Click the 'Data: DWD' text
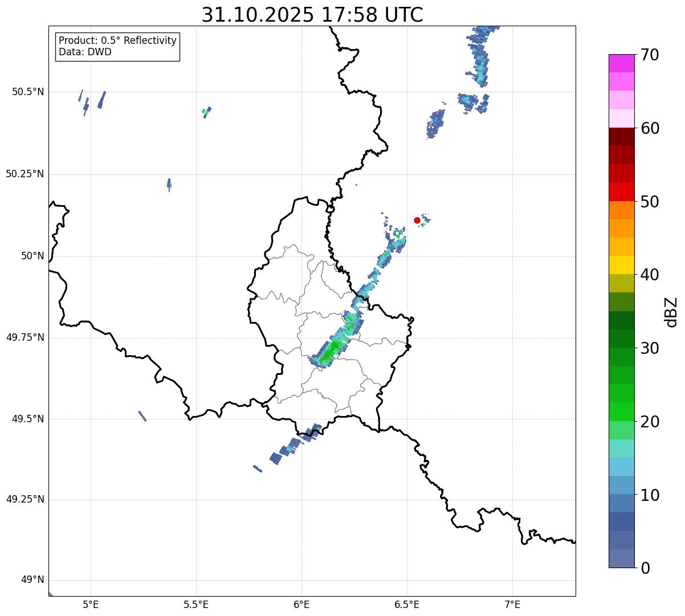This screenshot has height=616, width=685. (85, 52)
